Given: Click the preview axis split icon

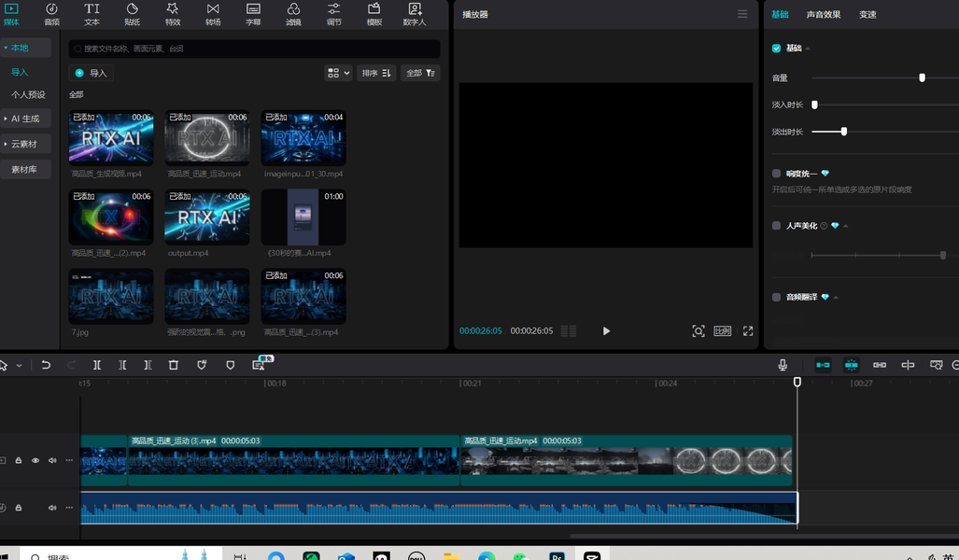Looking at the screenshot, I should 908,365.
